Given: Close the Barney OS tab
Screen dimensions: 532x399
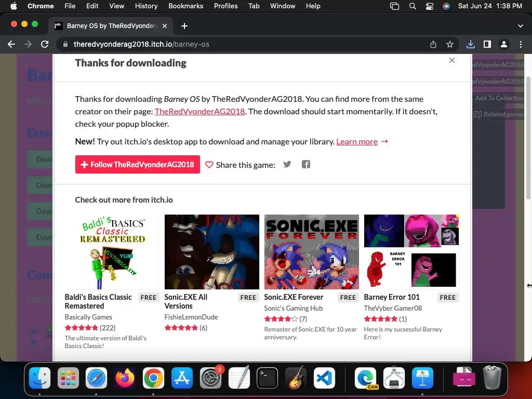Looking at the screenshot, I should pos(165,26).
